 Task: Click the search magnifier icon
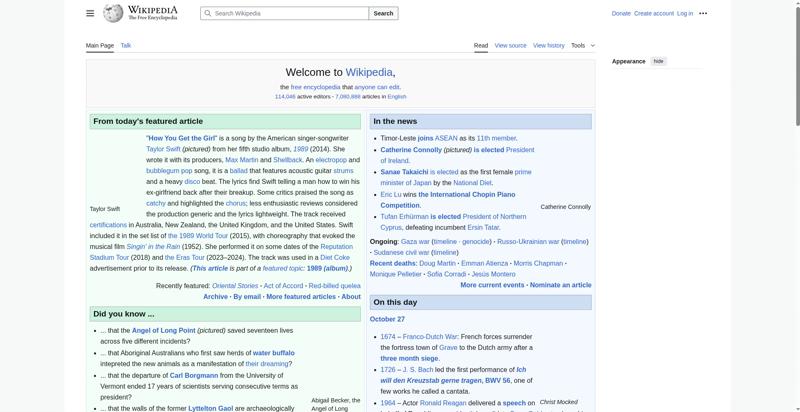point(207,14)
